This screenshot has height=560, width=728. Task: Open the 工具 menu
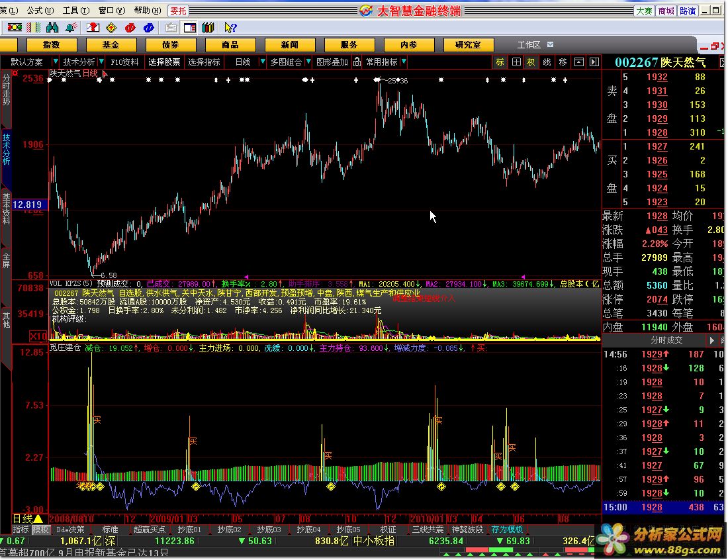coord(76,10)
